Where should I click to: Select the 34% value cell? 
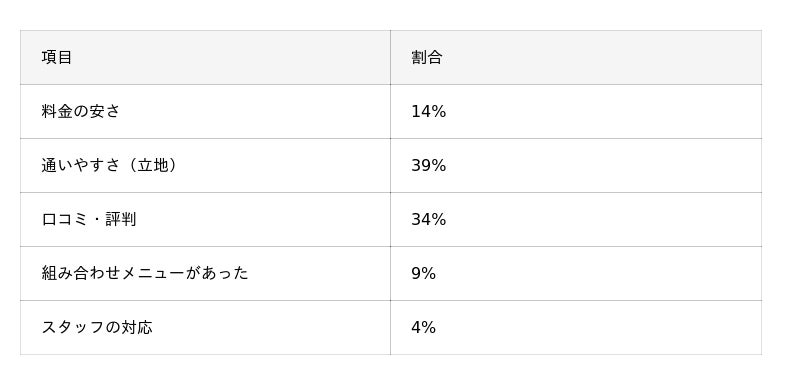tap(576, 220)
